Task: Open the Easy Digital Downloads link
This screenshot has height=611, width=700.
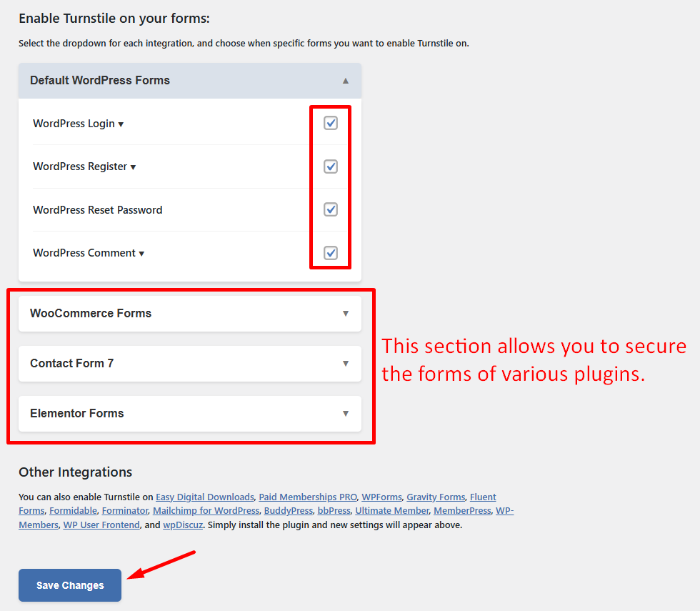Action: coord(205,497)
